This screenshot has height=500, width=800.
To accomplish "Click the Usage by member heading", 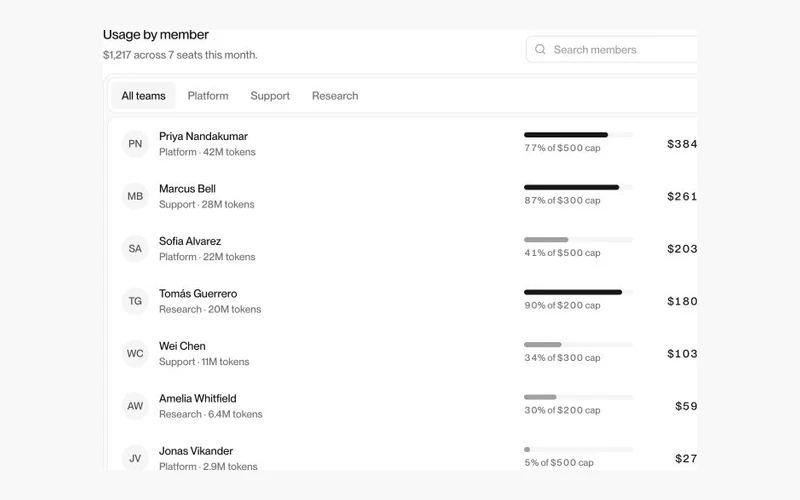I will click(156, 35).
